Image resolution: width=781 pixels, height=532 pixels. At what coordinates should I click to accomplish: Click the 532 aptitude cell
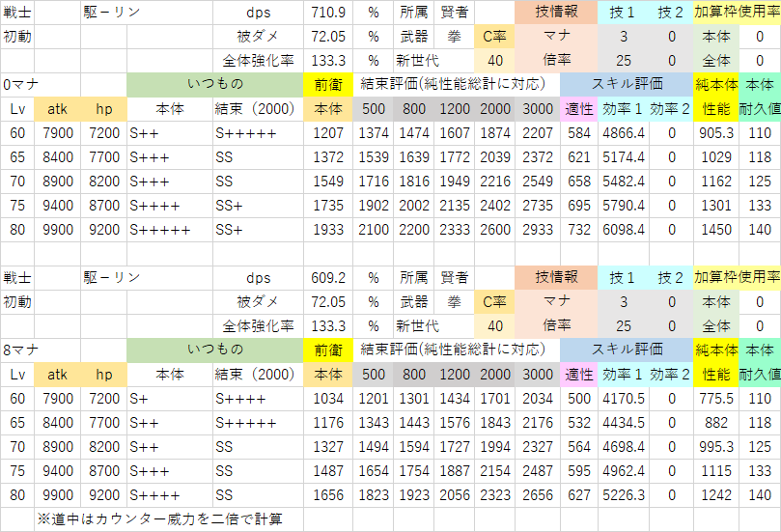coord(579,423)
